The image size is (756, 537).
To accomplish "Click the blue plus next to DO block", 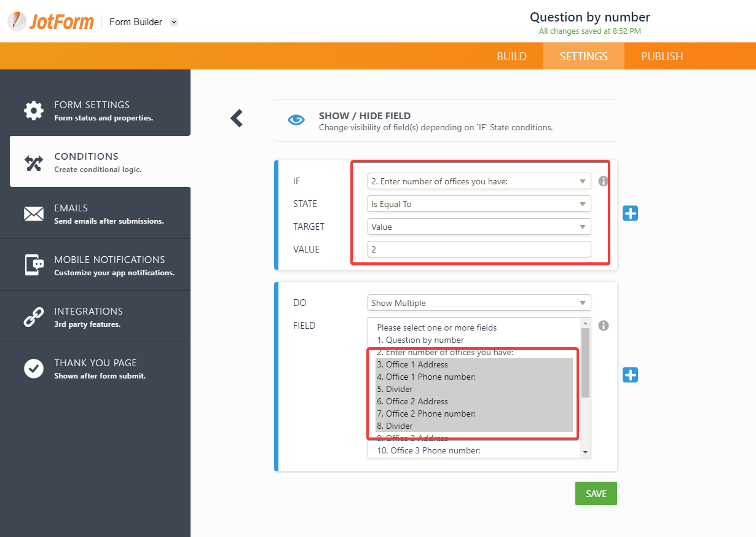I will coord(630,375).
